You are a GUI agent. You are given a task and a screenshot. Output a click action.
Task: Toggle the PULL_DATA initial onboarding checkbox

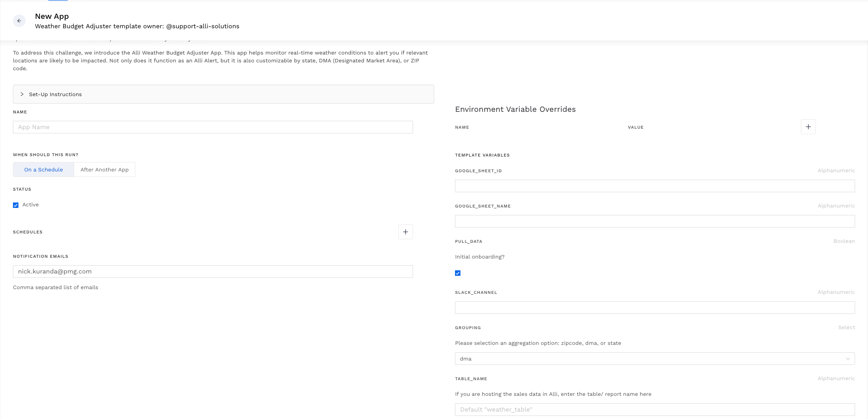tap(458, 273)
